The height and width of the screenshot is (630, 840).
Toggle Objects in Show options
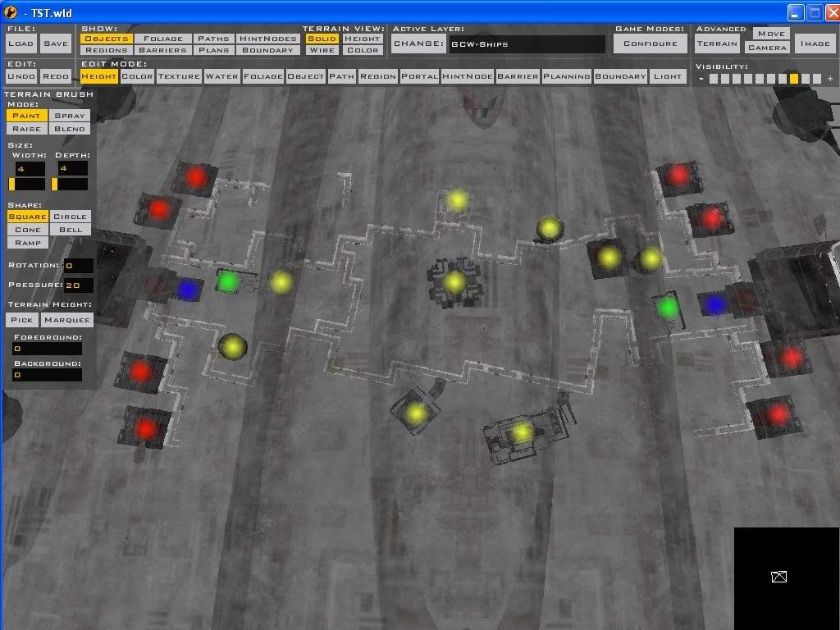tap(107, 39)
